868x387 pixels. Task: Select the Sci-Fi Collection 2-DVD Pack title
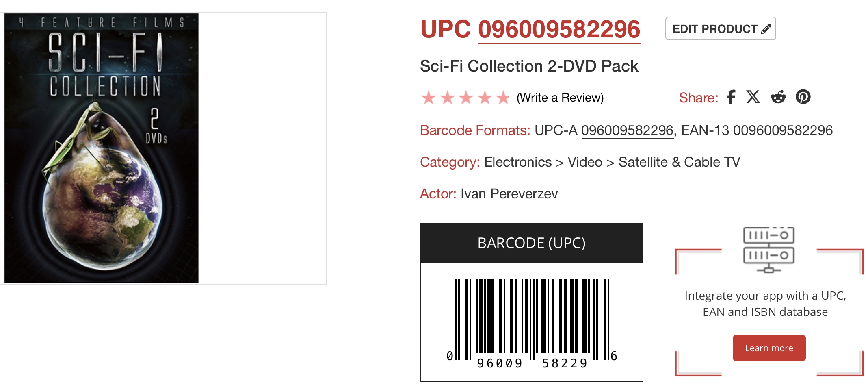[x=529, y=66]
